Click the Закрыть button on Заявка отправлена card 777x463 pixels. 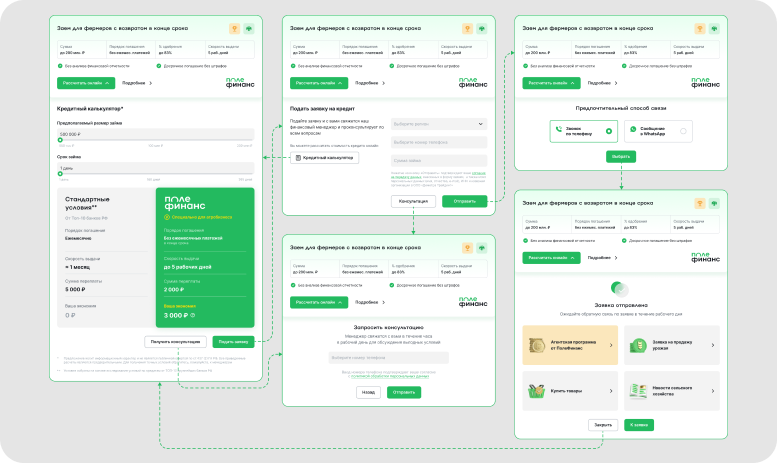tap(603, 425)
